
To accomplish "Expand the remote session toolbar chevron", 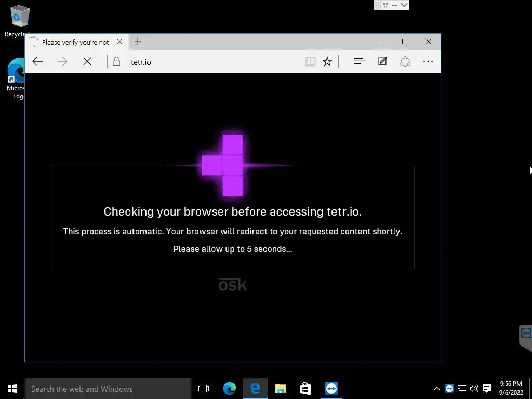I will pyautogui.click(x=404, y=5).
